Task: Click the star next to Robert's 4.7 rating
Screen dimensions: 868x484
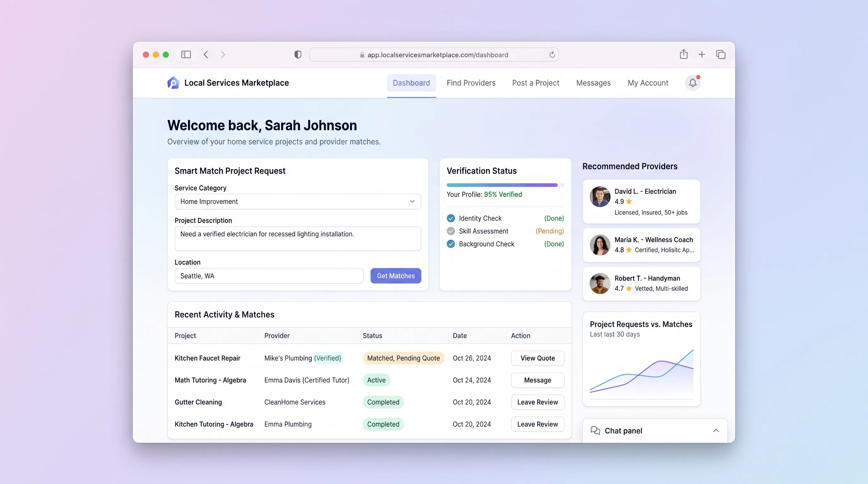Action: 629,288
